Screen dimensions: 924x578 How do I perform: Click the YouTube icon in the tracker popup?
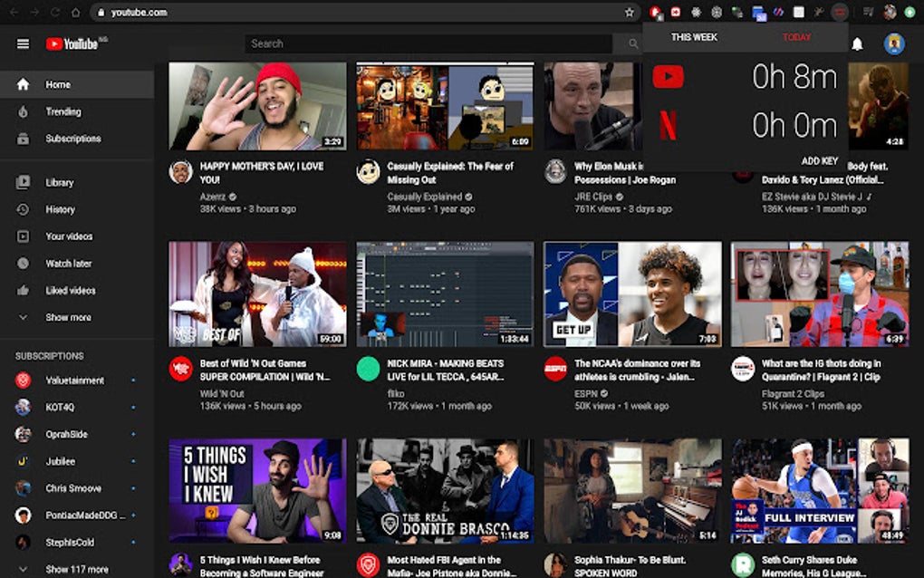point(669,78)
